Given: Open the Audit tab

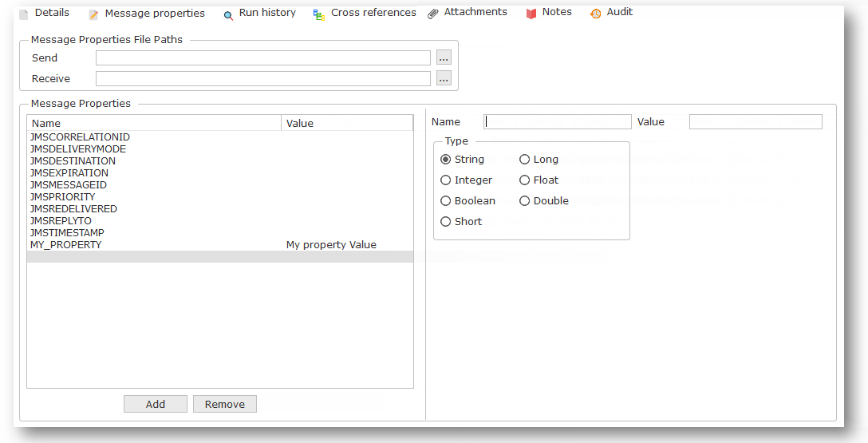Looking at the screenshot, I should click(x=619, y=12).
